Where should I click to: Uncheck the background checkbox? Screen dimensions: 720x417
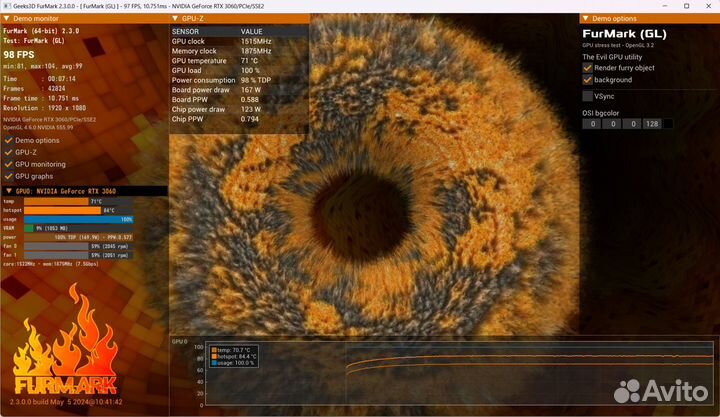(587, 80)
